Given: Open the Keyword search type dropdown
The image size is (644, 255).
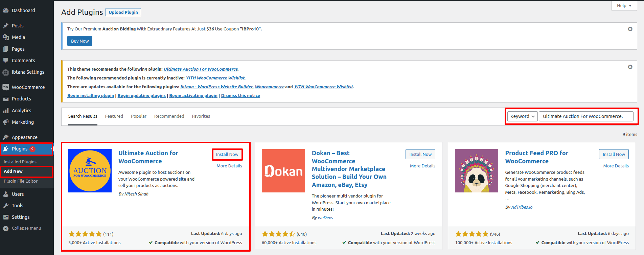Looking at the screenshot, I should pyautogui.click(x=522, y=116).
